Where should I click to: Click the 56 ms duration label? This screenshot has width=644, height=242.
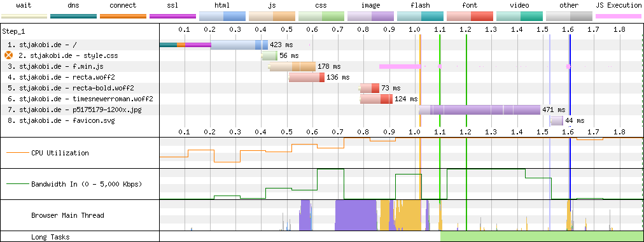289,55
